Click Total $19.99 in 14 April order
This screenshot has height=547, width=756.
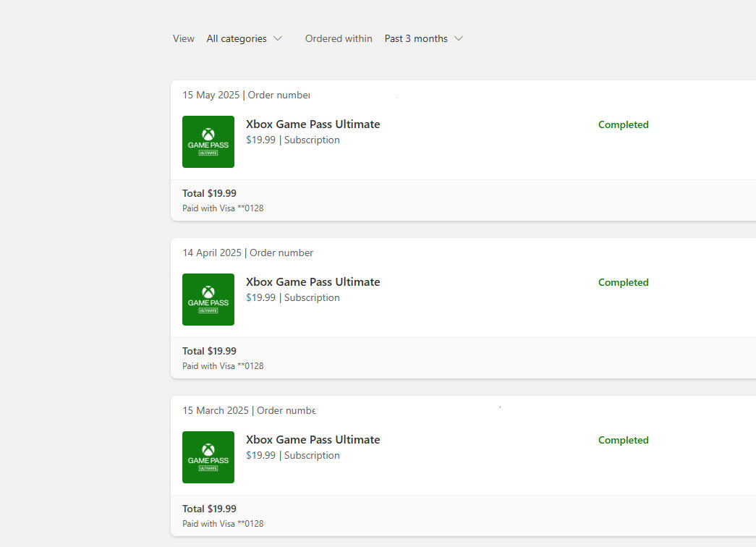[x=209, y=351]
